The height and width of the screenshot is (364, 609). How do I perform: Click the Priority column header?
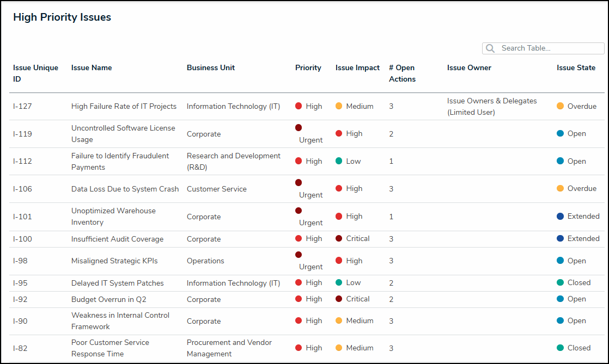coord(308,68)
